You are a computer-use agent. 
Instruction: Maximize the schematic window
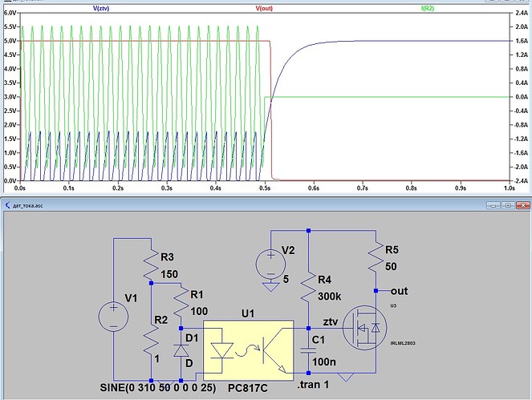(x=508, y=205)
